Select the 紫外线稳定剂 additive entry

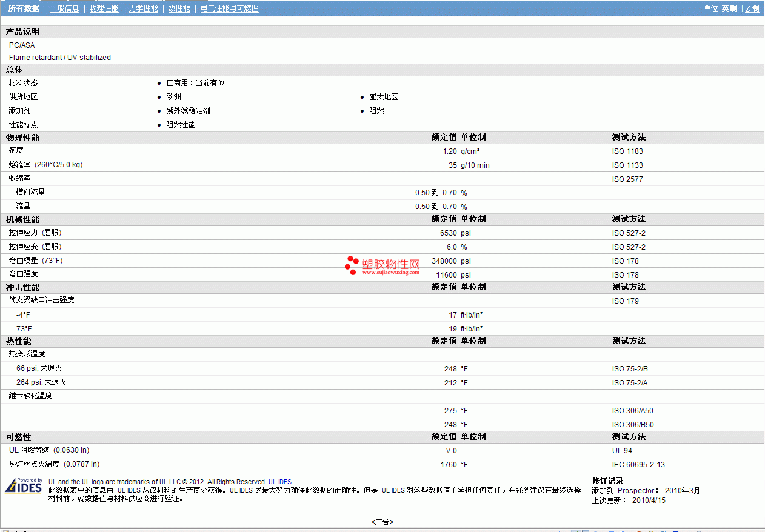[188, 111]
